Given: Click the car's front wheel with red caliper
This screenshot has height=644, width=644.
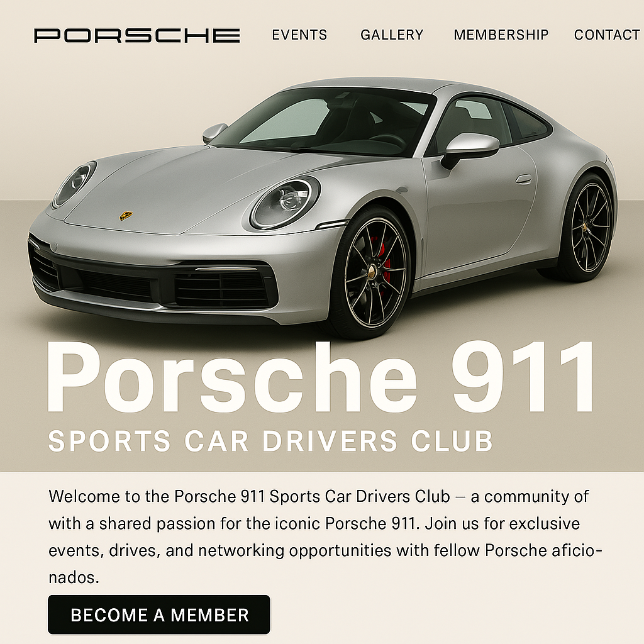Looking at the screenshot, I should tap(372, 272).
